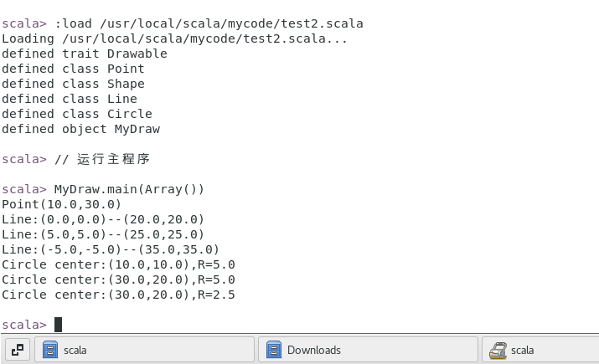The height and width of the screenshot is (364, 599).
Task: Click the Circle output line with R=2.5
Action: pyautogui.click(x=118, y=295)
